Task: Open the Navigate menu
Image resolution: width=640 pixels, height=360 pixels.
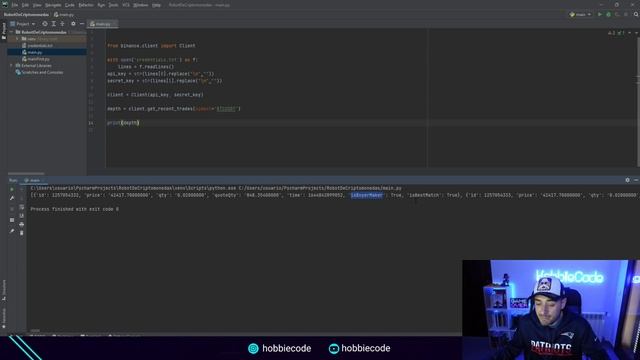Action: (x=53, y=5)
